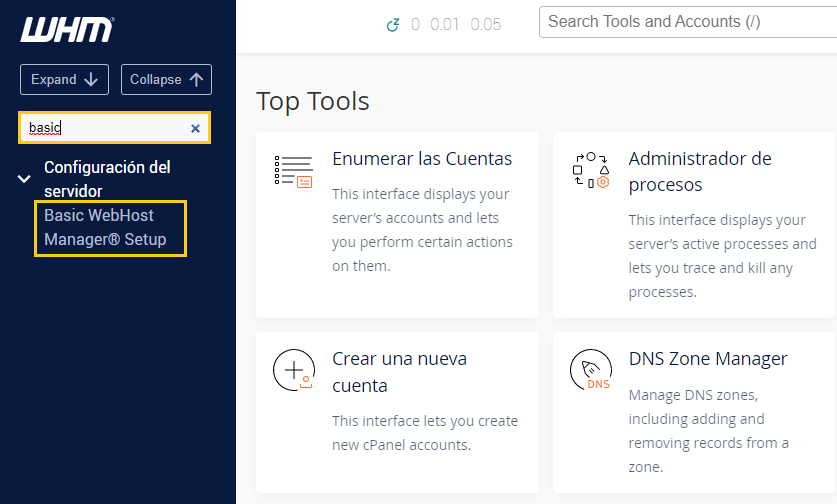The width and height of the screenshot is (837, 504).
Task: Open the Crear una nueva cuenta title
Action: pyautogui.click(x=399, y=372)
